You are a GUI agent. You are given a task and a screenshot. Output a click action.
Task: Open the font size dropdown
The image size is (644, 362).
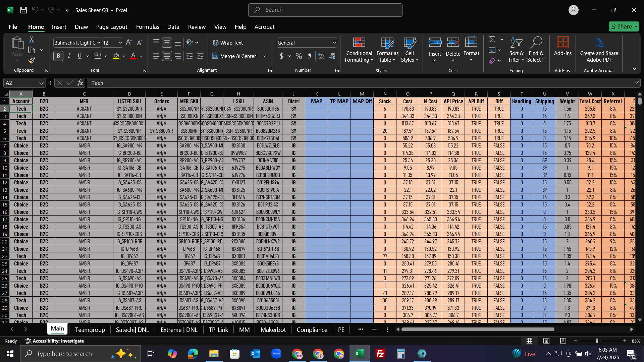click(120, 43)
